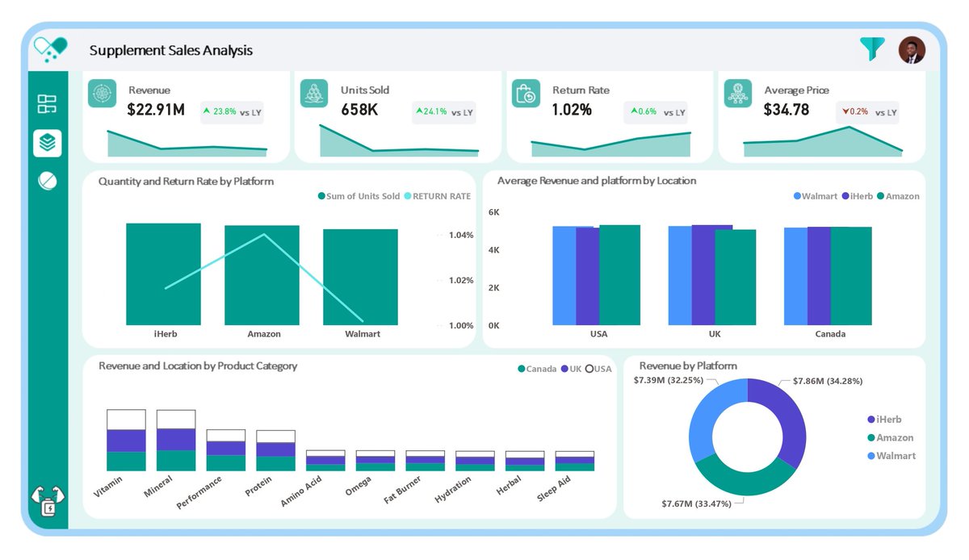This screenshot has height=560, width=969.
Task: Click the Revenue 23.8% vs LY badge
Action: [233, 112]
